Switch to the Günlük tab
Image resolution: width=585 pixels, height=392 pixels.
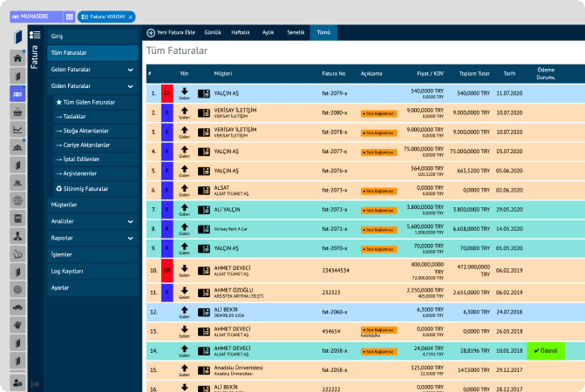coord(213,32)
